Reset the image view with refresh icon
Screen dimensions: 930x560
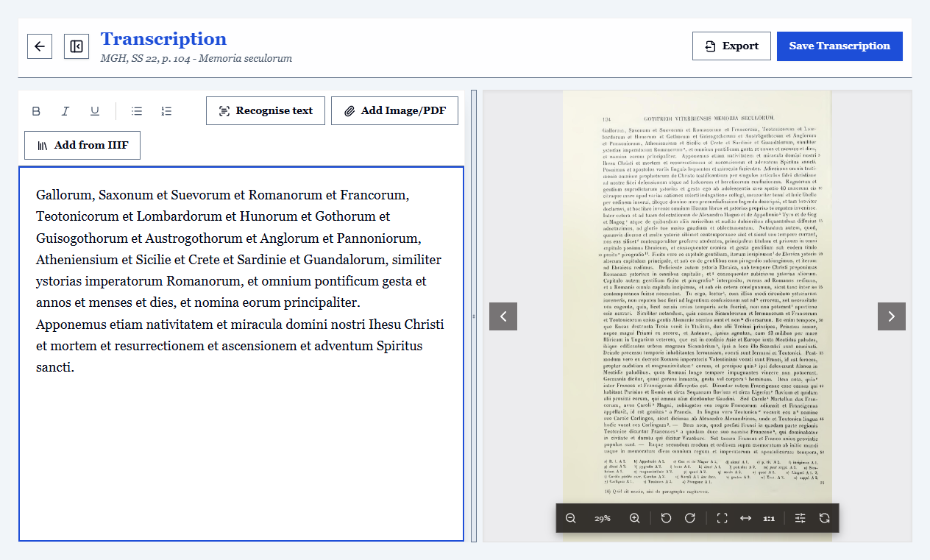click(824, 518)
